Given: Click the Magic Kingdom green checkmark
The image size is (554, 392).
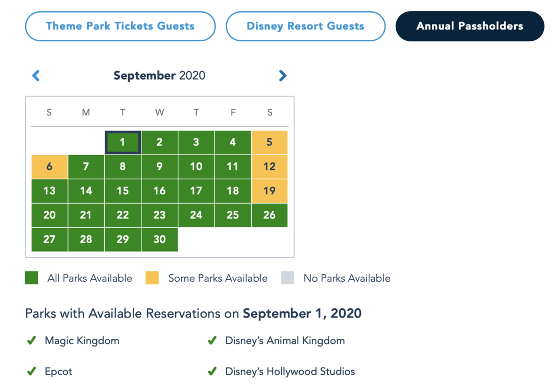Looking at the screenshot, I should click(x=32, y=340).
